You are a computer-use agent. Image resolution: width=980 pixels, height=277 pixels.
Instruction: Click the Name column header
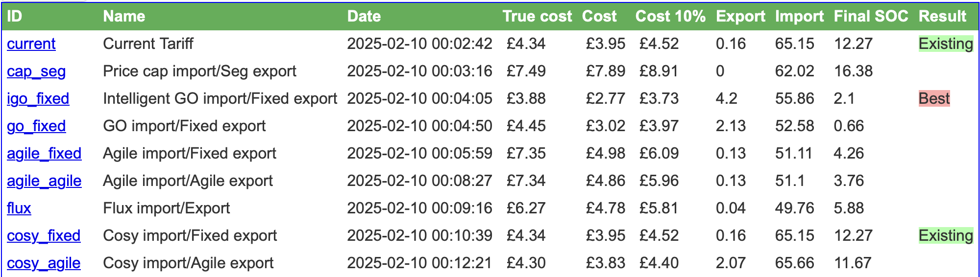(124, 17)
